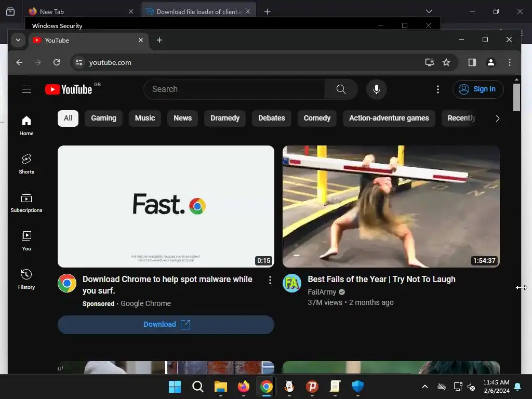Open Chrome side panel
This screenshot has height=399, width=532.
click(x=472, y=62)
